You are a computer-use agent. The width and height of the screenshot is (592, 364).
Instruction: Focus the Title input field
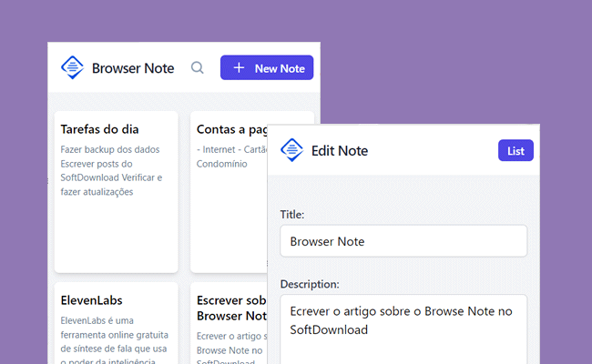click(403, 241)
